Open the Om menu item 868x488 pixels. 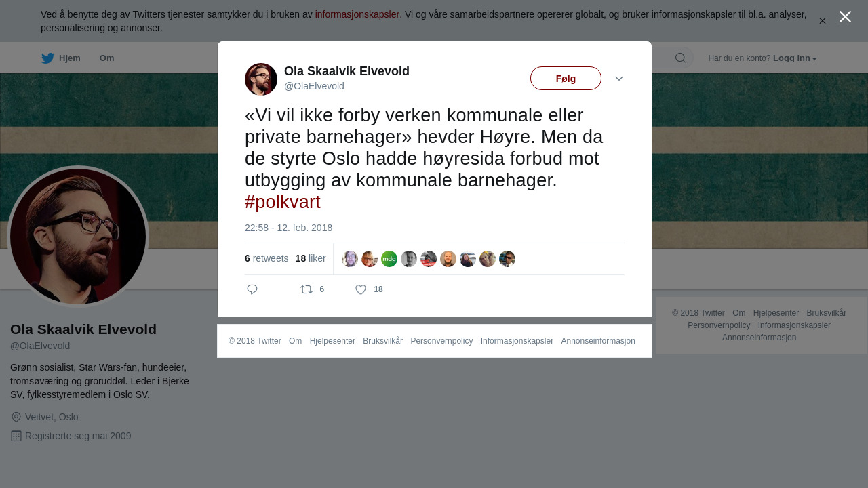click(106, 58)
